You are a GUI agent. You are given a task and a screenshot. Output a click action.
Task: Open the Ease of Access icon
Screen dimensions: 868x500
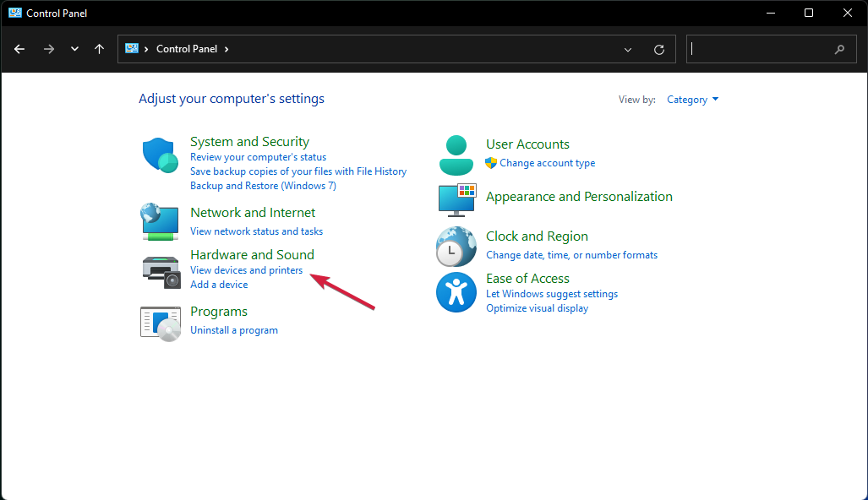pos(456,292)
